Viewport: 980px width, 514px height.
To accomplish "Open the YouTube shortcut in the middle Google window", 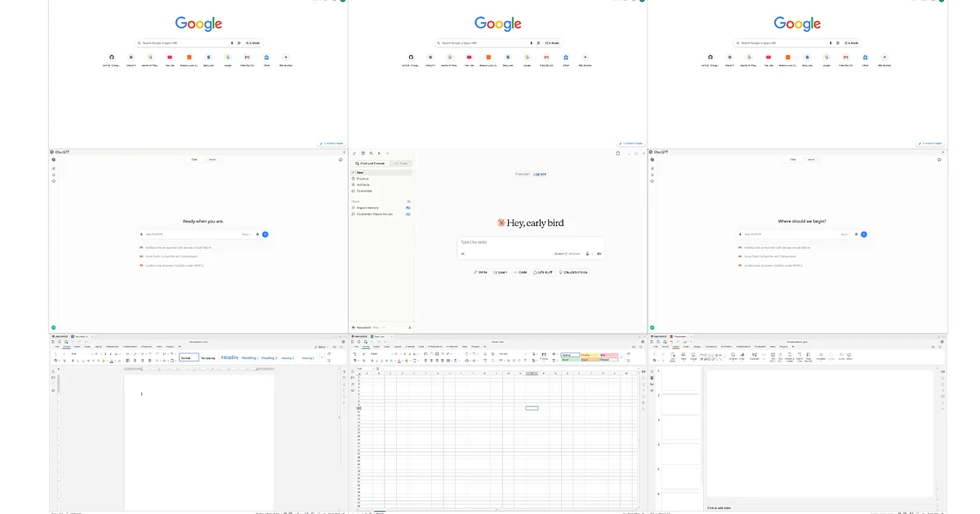I will coord(470,57).
